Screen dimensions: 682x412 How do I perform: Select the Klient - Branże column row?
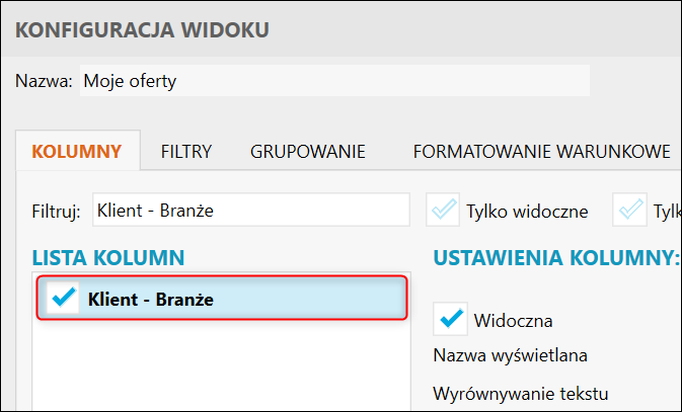[x=240, y=299]
